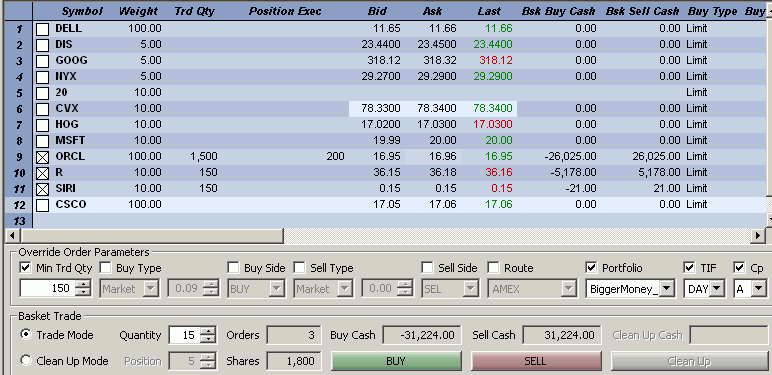Image resolution: width=772 pixels, height=375 pixels.
Task: Click the Trd Qty column header
Action: pos(194,11)
